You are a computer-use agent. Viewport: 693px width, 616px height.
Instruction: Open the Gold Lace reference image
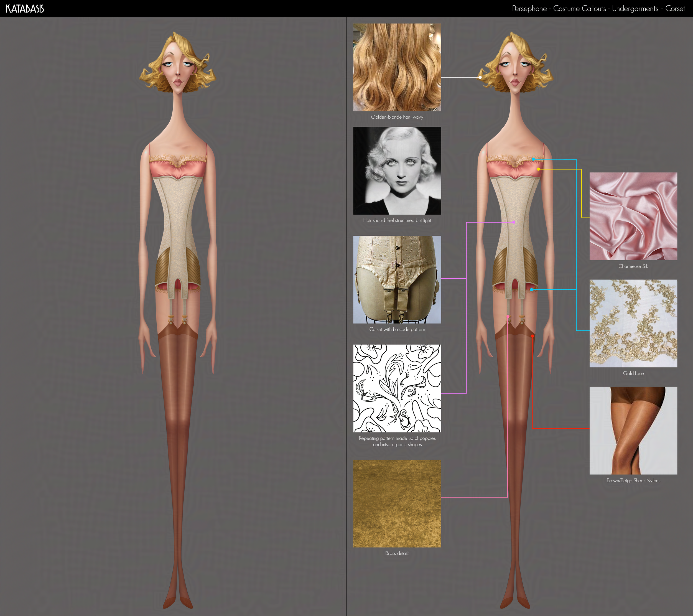[x=633, y=324]
